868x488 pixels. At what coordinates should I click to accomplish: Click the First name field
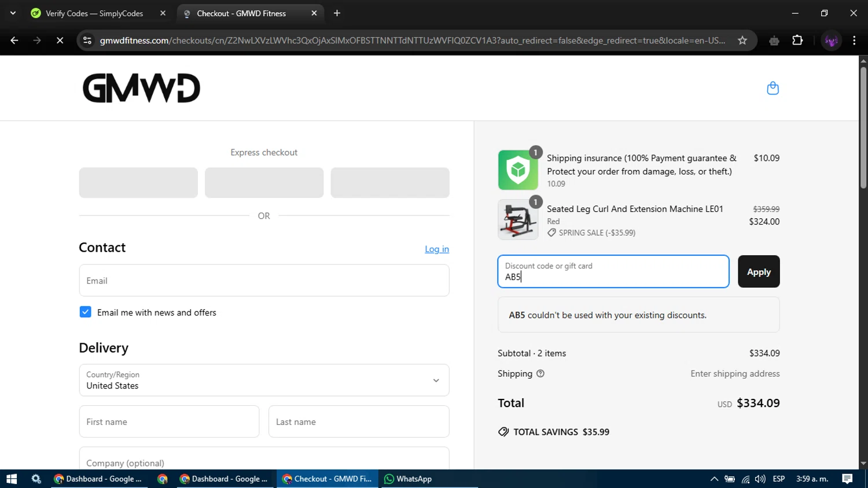click(169, 421)
